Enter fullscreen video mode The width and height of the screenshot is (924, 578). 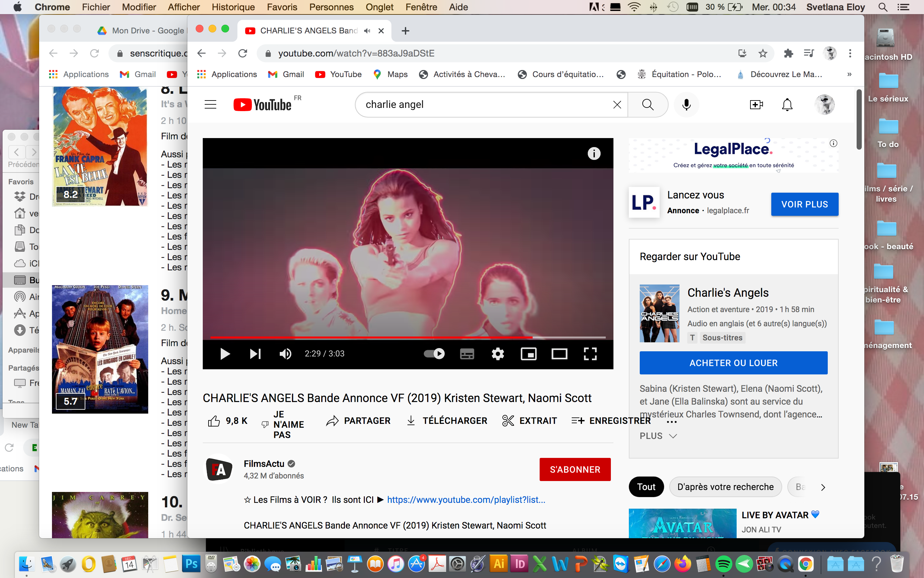coord(590,354)
